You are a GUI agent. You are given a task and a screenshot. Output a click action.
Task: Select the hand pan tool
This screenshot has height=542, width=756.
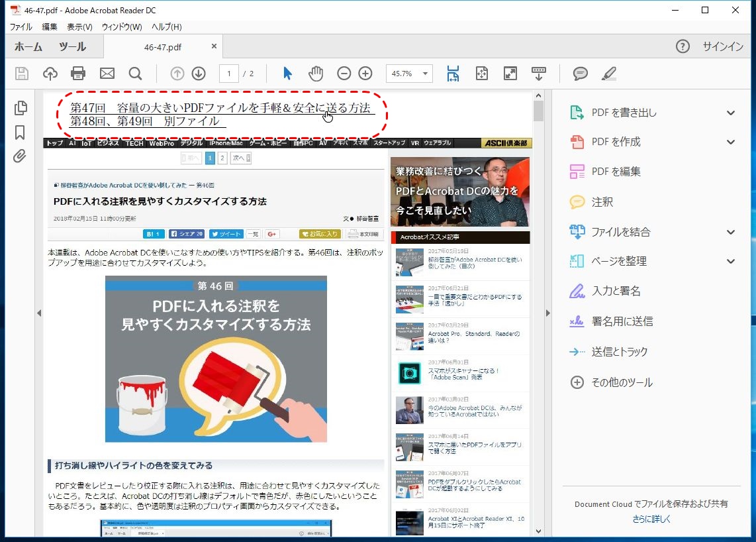(x=316, y=74)
